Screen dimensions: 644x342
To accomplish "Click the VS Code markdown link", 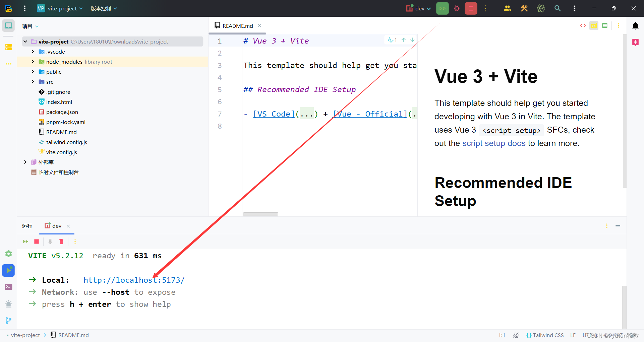I will tap(274, 114).
